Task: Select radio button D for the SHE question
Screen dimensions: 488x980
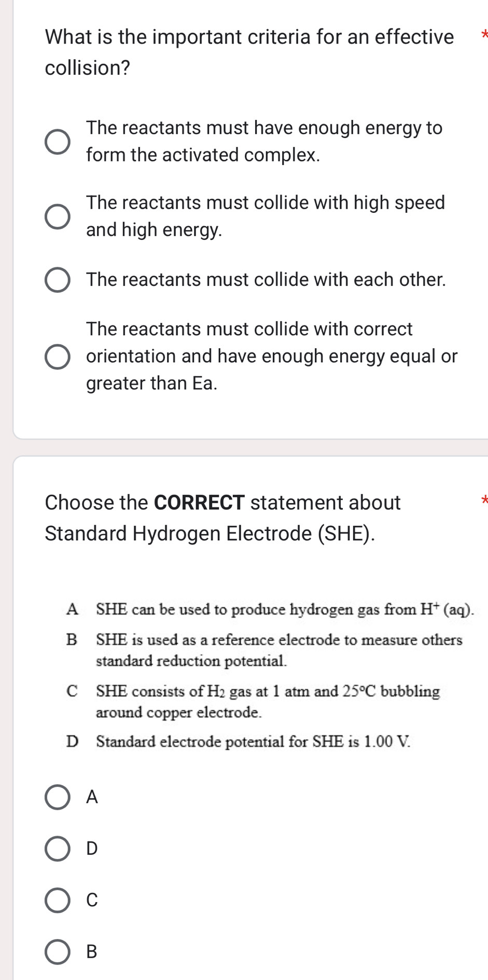Action: point(57,849)
